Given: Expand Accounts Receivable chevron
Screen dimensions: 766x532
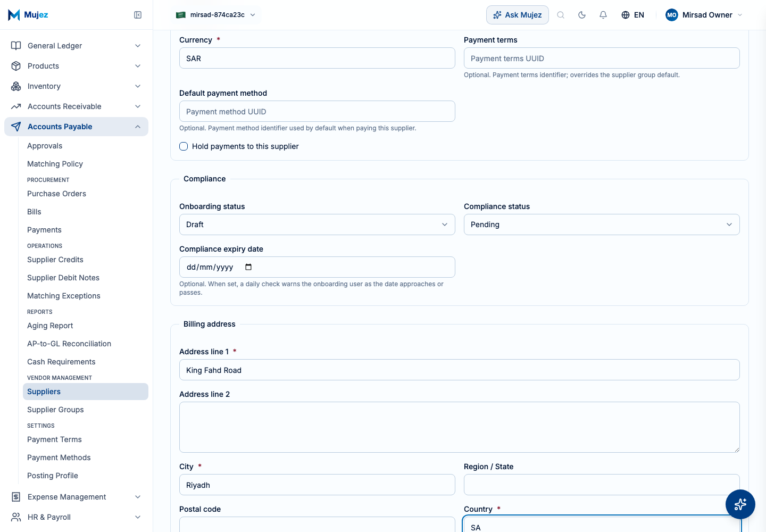Looking at the screenshot, I should (x=138, y=106).
